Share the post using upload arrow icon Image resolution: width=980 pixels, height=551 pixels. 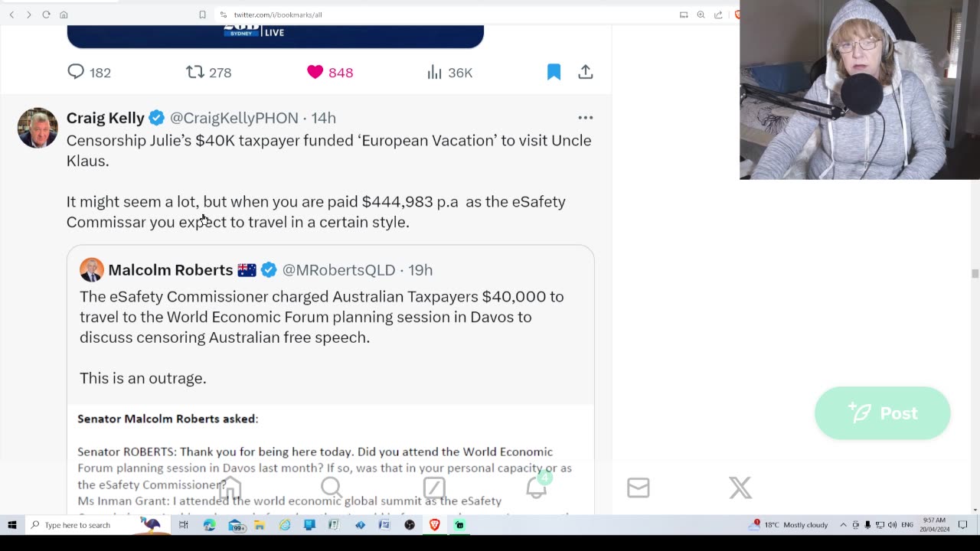[x=586, y=72]
